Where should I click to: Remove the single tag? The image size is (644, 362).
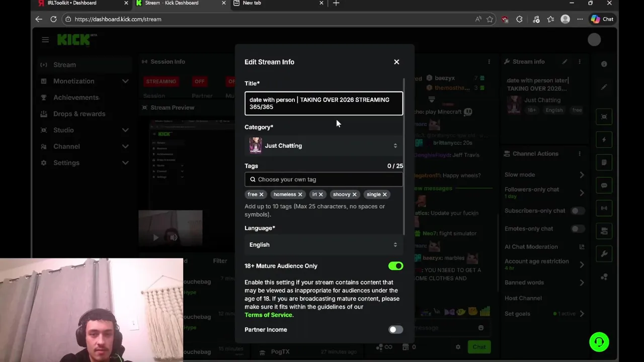click(384, 195)
